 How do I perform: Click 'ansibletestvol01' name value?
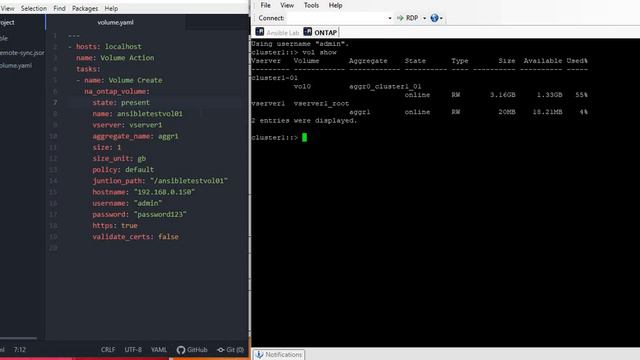pyautogui.click(x=150, y=114)
